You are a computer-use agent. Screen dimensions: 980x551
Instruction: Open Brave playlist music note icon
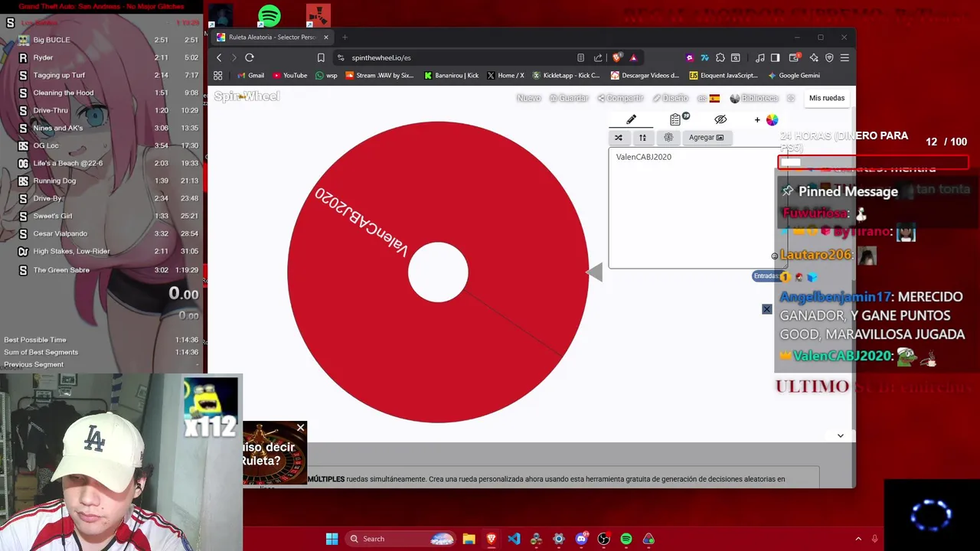(759, 57)
